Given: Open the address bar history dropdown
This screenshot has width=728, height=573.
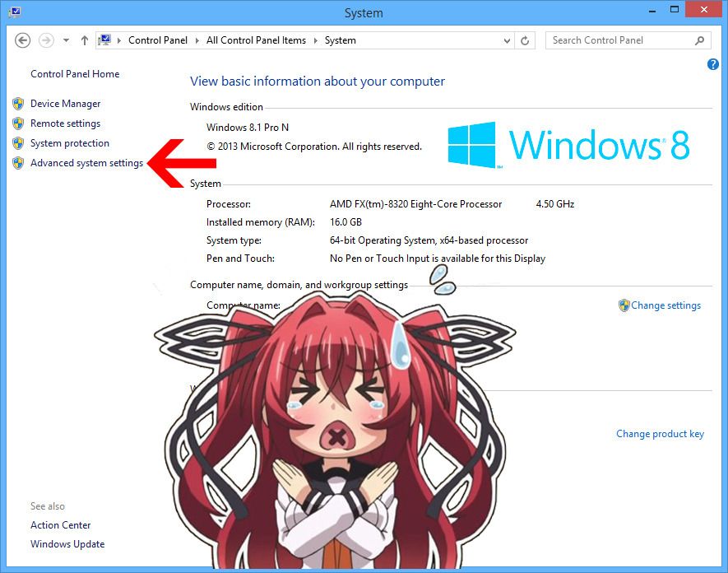Looking at the screenshot, I should click(507, 41).
